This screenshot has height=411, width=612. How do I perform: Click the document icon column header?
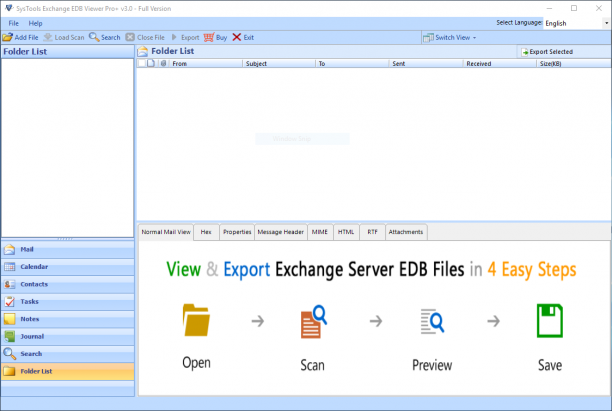coord(151,63)
